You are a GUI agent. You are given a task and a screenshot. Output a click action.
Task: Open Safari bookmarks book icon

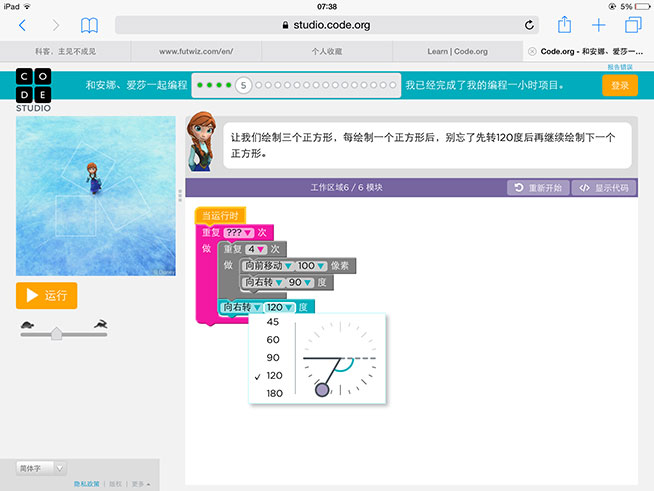(89, 25)
